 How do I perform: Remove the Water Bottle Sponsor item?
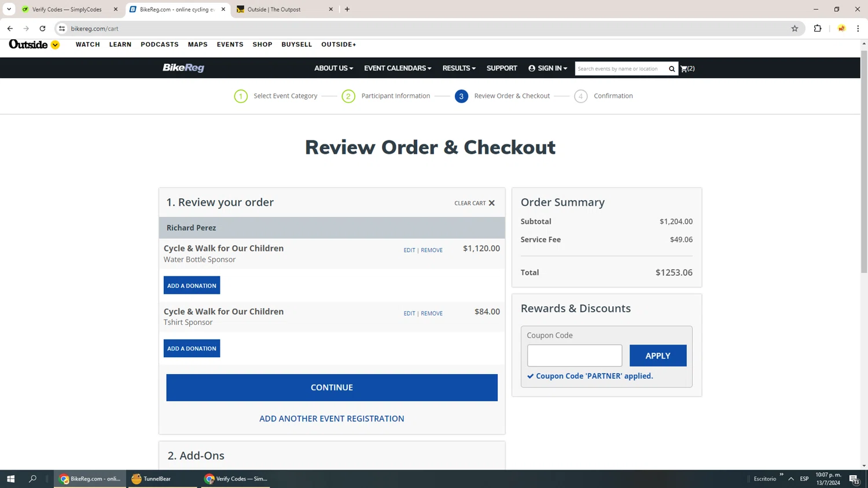(432, 250)
